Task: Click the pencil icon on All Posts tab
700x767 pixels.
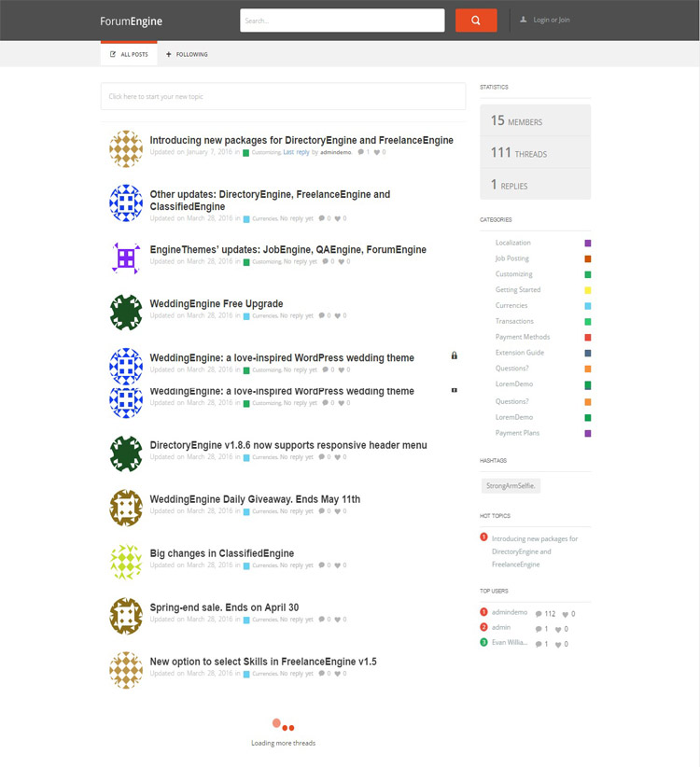Action: [113, 54]
